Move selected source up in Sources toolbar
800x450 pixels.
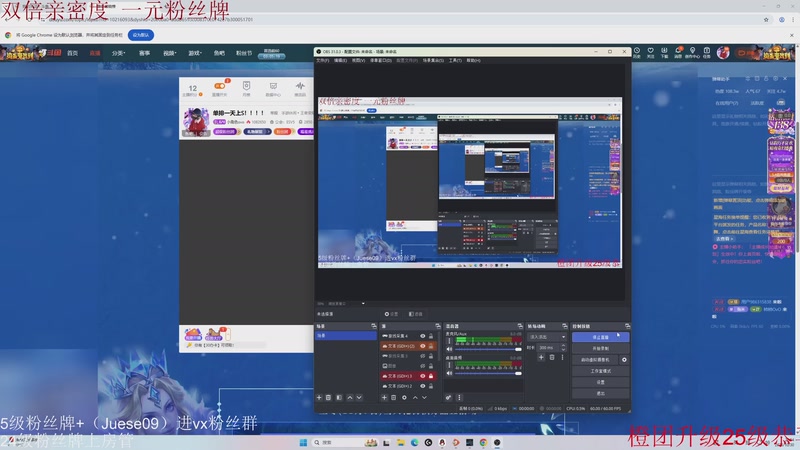pyautogui.click(x=415, y=397)
